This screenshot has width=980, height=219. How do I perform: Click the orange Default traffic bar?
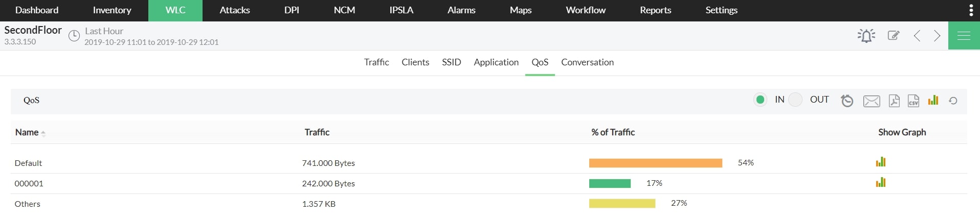coord(655,163)
